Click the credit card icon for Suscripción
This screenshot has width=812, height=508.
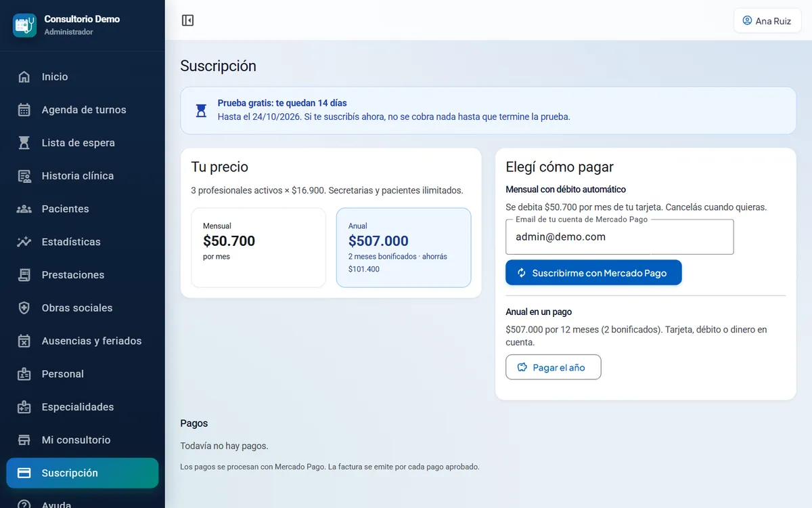[x=24, y=473]
